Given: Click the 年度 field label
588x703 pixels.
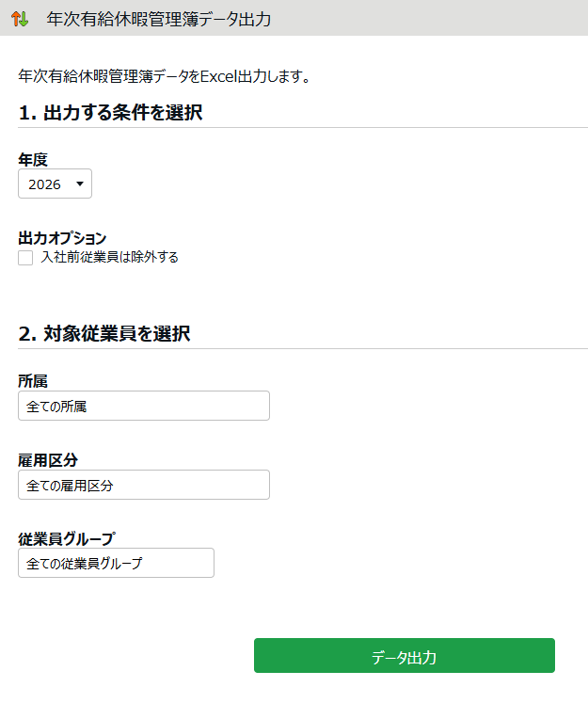Looking at the screenshot, I should pos(33,160).
